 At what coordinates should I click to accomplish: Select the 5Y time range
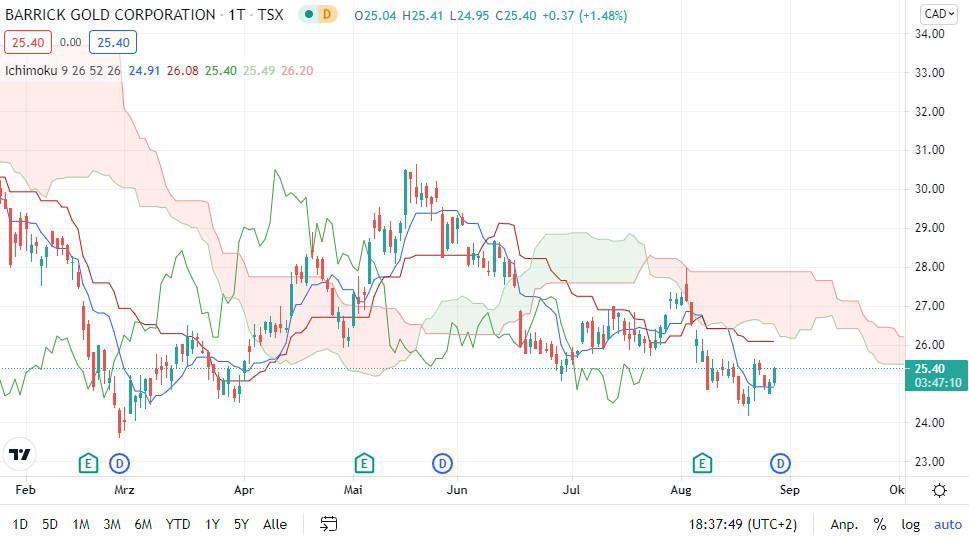242,525
